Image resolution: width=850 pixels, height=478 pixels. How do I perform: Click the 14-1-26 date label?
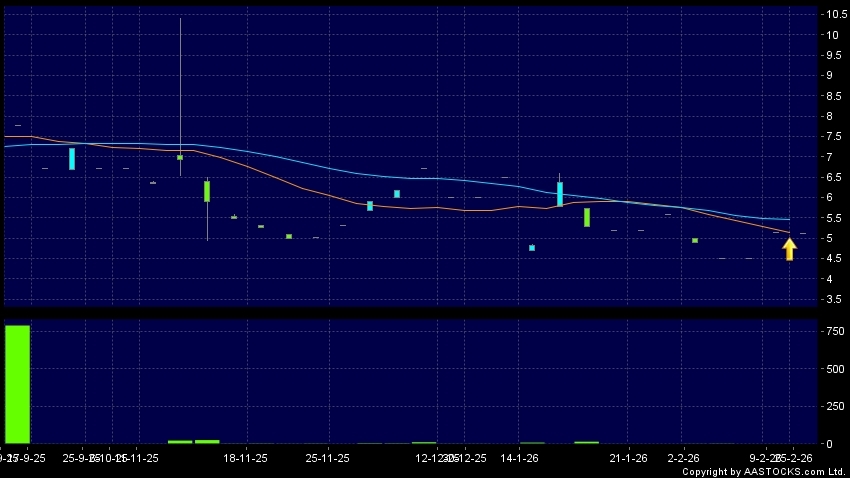coord(519,458)
